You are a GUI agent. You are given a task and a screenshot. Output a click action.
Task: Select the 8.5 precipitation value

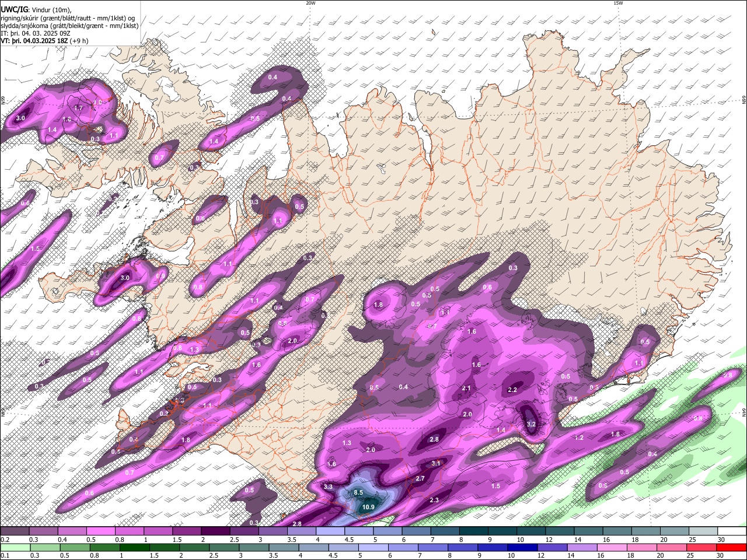[x=358, y=493]
